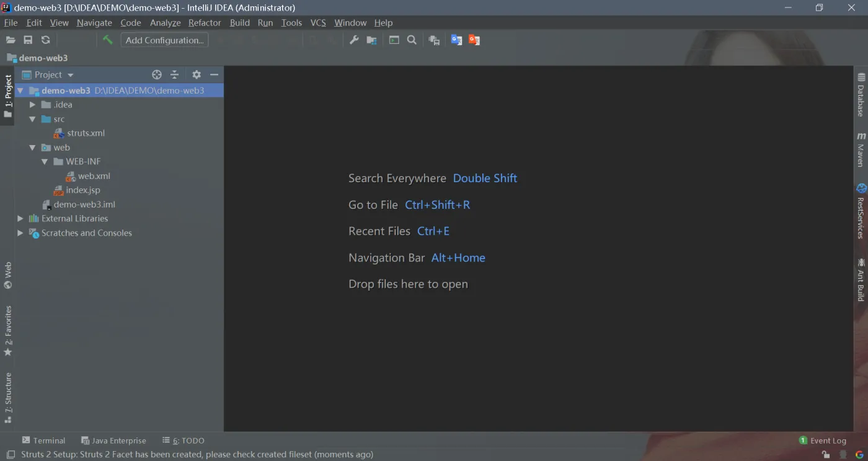Click the Synchronize refresh icon

point(45,40)
